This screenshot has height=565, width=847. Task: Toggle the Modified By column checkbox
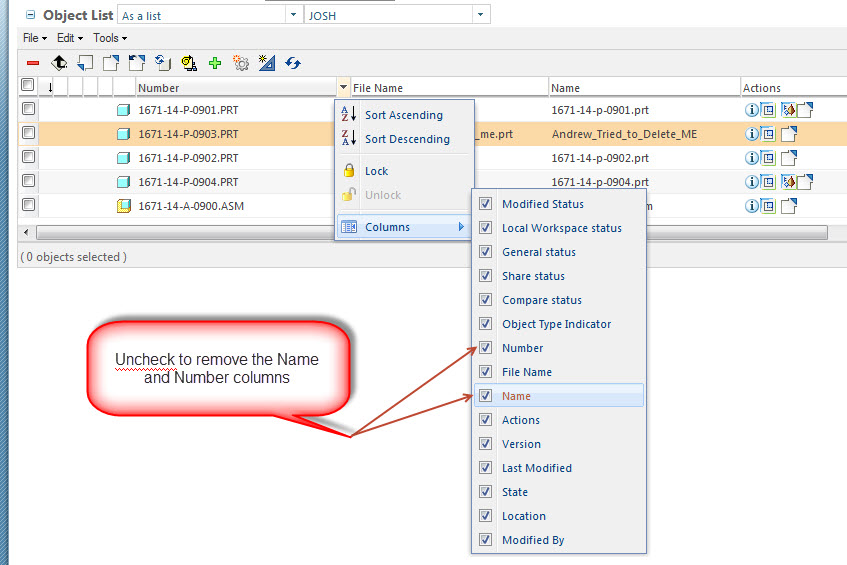click(x=486, y=540)
